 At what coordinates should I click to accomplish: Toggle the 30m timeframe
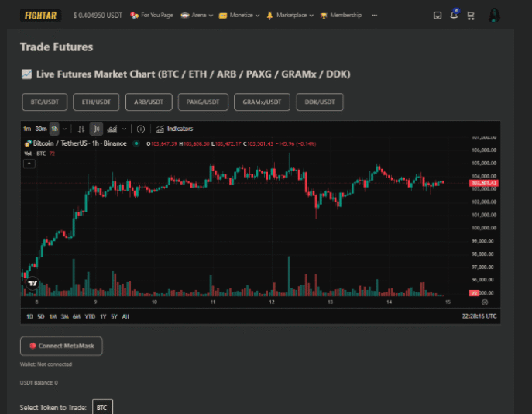(x=41, y=129)
